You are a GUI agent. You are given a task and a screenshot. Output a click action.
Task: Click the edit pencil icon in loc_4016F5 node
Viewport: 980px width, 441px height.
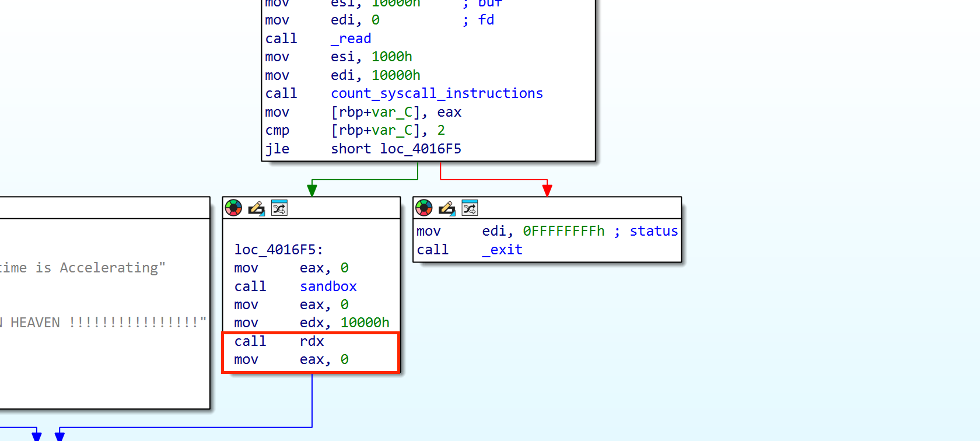[x=256, y=208]
